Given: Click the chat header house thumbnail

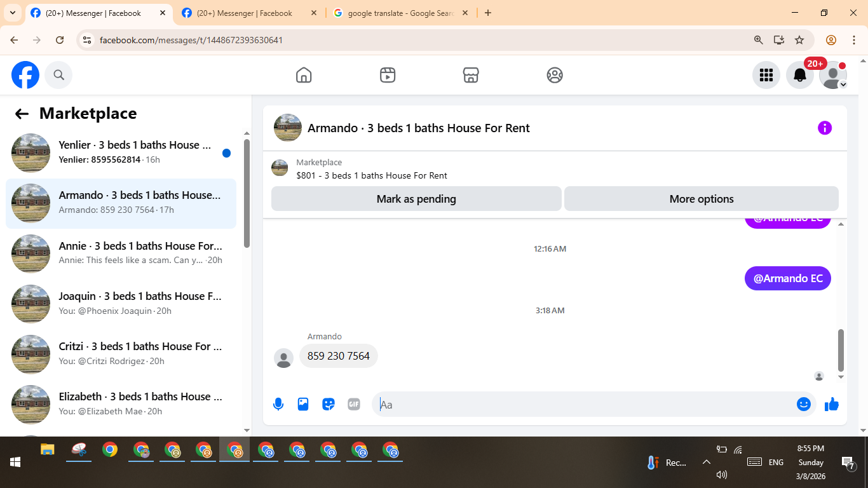Looking at the screenshot, I should (288, 128).
